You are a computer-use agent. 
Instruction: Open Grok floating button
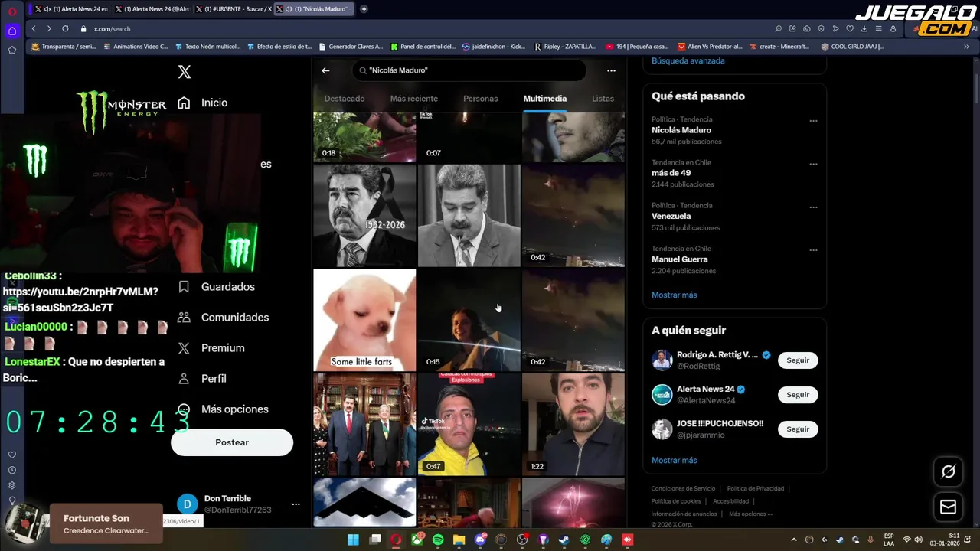949,471
